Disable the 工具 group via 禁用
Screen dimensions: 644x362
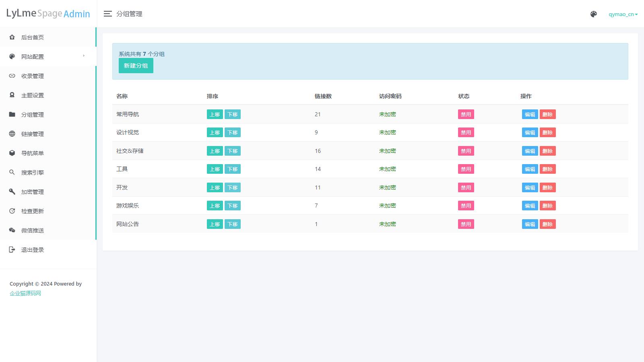tap(466, 169)
